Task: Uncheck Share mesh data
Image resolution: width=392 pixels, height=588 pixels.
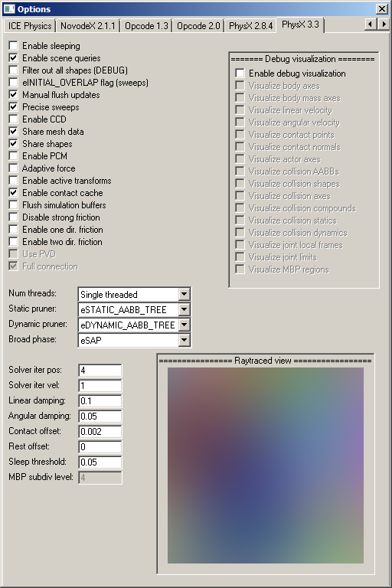Action: 14,132
